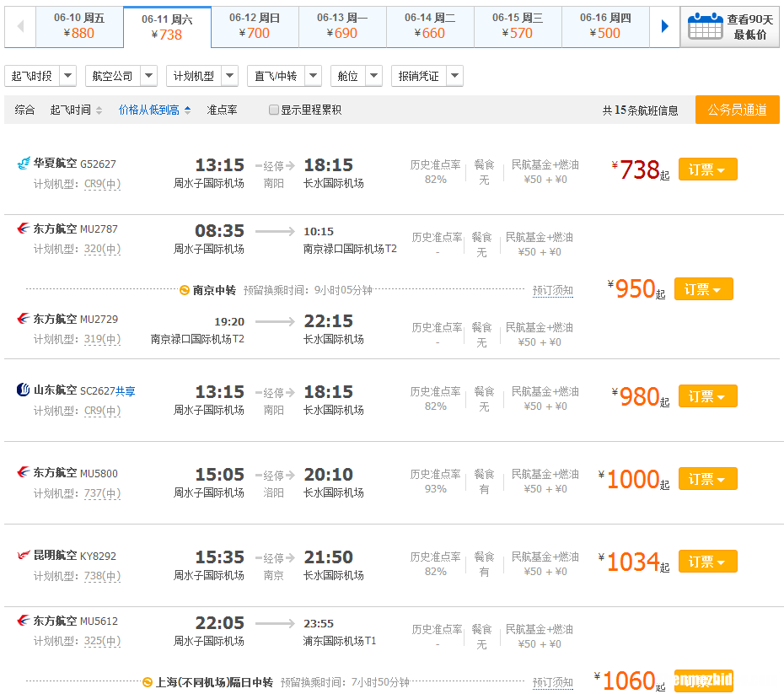
Task: Click the 08:35 departure time
Action: 219,231
